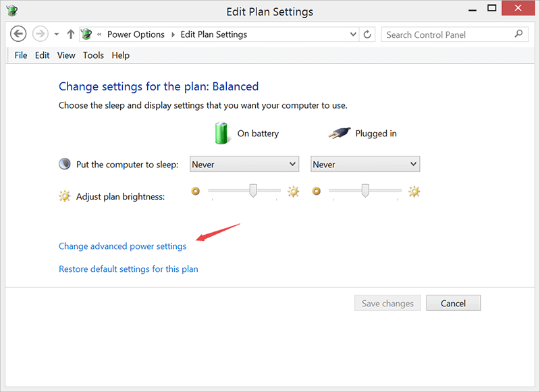
Task: Click the Up one level arrow
Action: [x=71, y=34]
